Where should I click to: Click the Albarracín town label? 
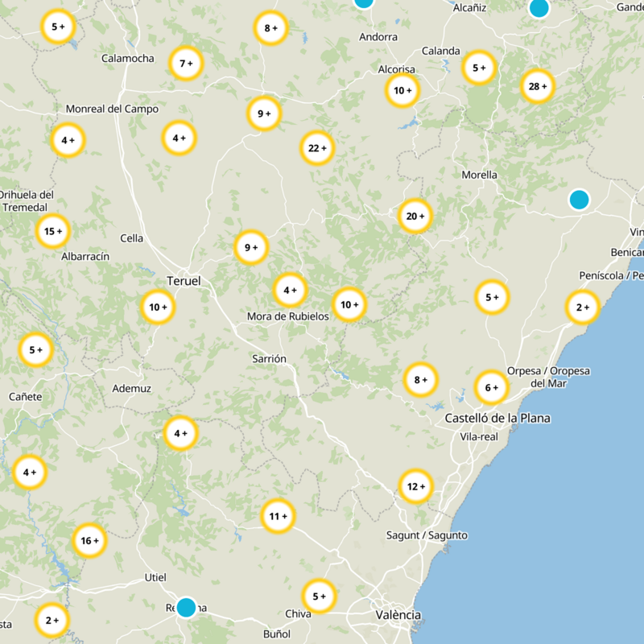click(x=85, y=256)
